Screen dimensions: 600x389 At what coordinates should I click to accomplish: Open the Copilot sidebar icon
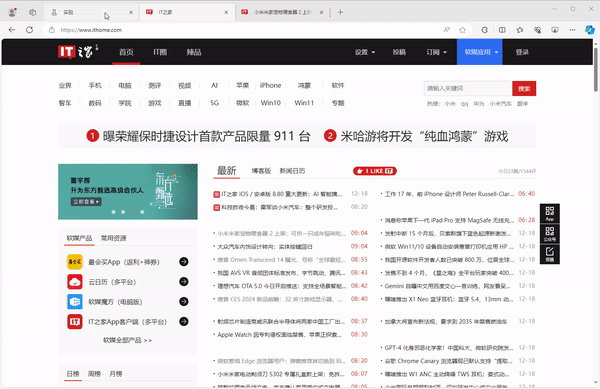(590, 30)
